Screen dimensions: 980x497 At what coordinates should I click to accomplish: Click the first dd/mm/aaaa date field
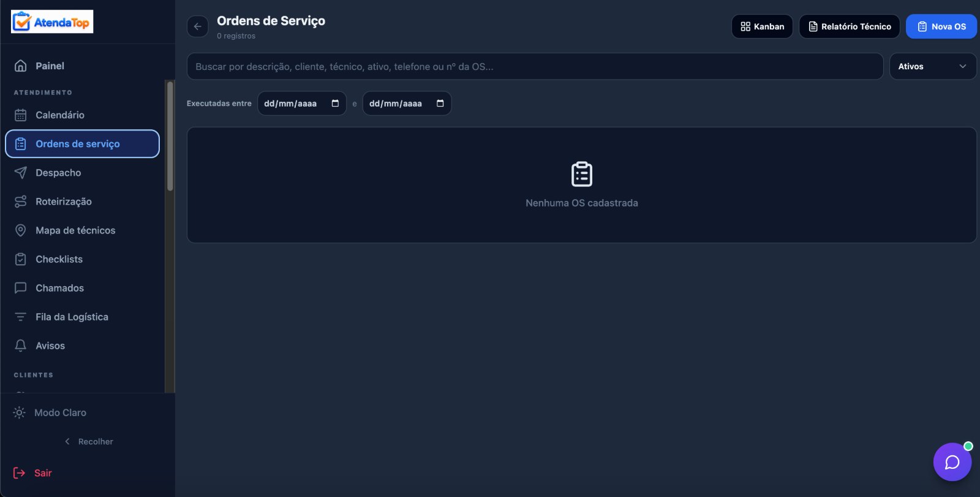tap(302, 103)
